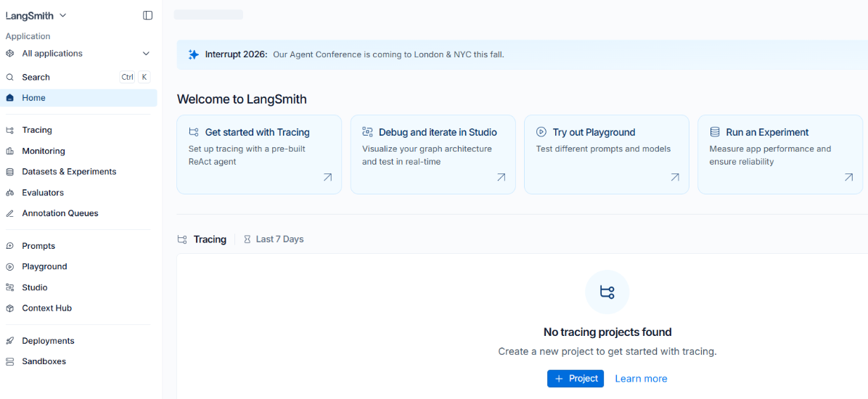Click the tracing icon on Get started card
Image resolution: width=868 pixels, height=399 pixels.
coord(194,132)
